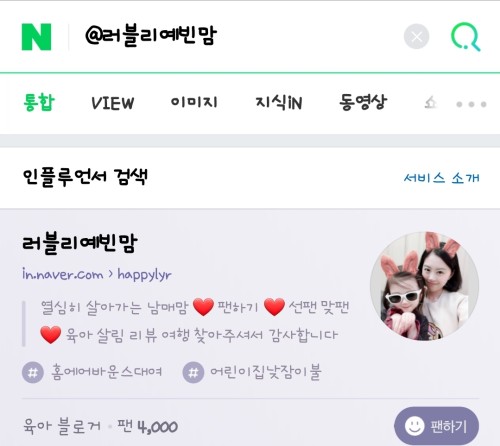The height and width of the screenshot is (446, 500).
Task: Click hashtag icon beside 어린이집낮잠이불
Action: (x=193, y=372)
